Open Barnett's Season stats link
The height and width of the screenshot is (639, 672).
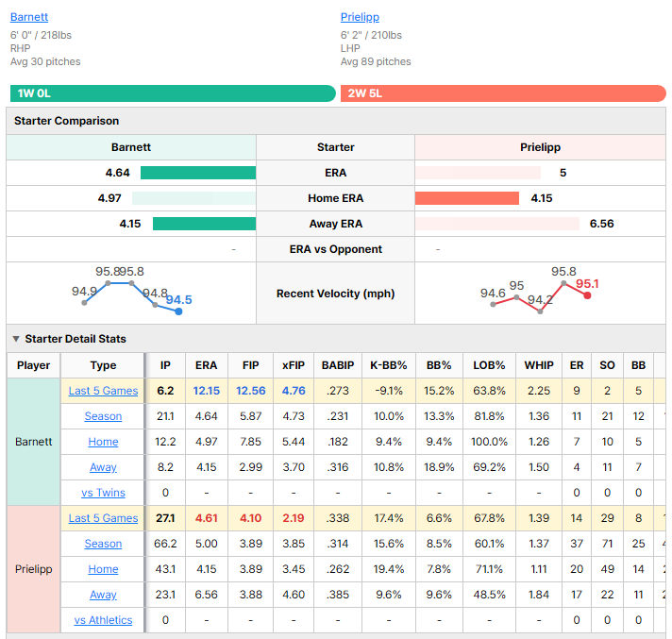click(x=103, y=416)
